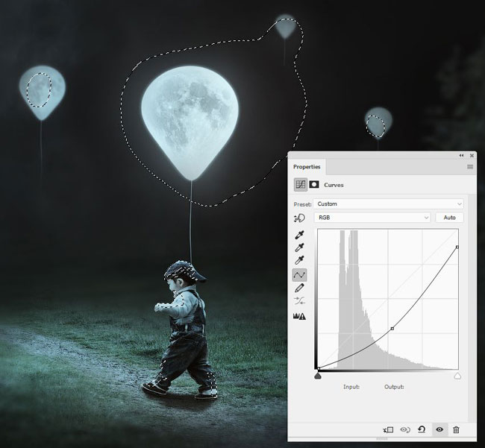Viewport: 485px width, 448px height.
Task: Select the Curves adjustment icon in Properties
Action: 301,185
